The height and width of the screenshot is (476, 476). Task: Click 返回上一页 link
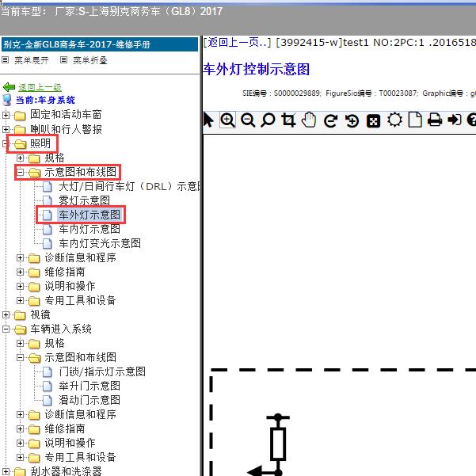[x=237, y=43]
